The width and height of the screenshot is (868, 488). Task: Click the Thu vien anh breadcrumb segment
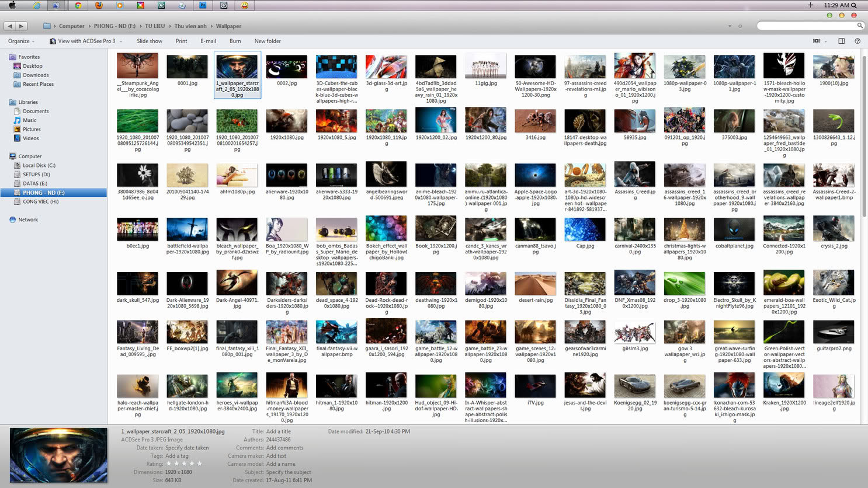point(190,26)
